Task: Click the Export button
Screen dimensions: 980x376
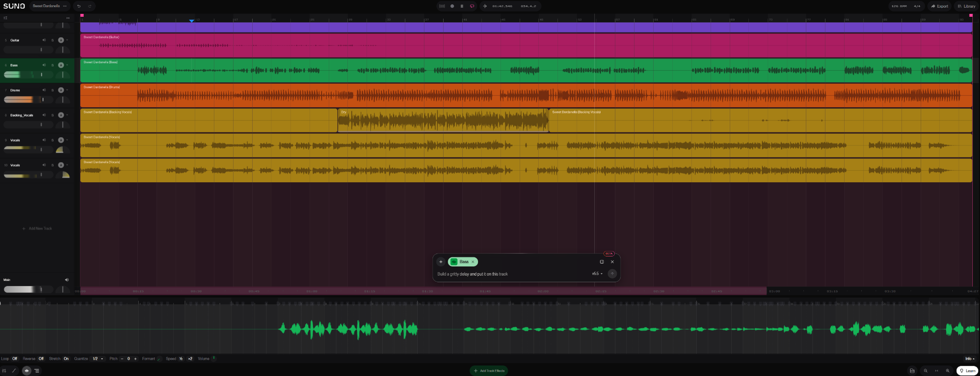Action: (940, 6)
